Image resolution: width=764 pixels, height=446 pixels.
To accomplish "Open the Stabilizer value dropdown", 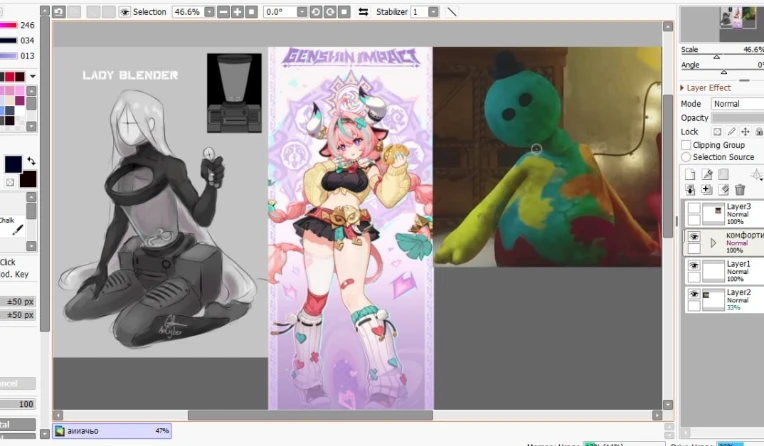I will click(x=433, y=12).
